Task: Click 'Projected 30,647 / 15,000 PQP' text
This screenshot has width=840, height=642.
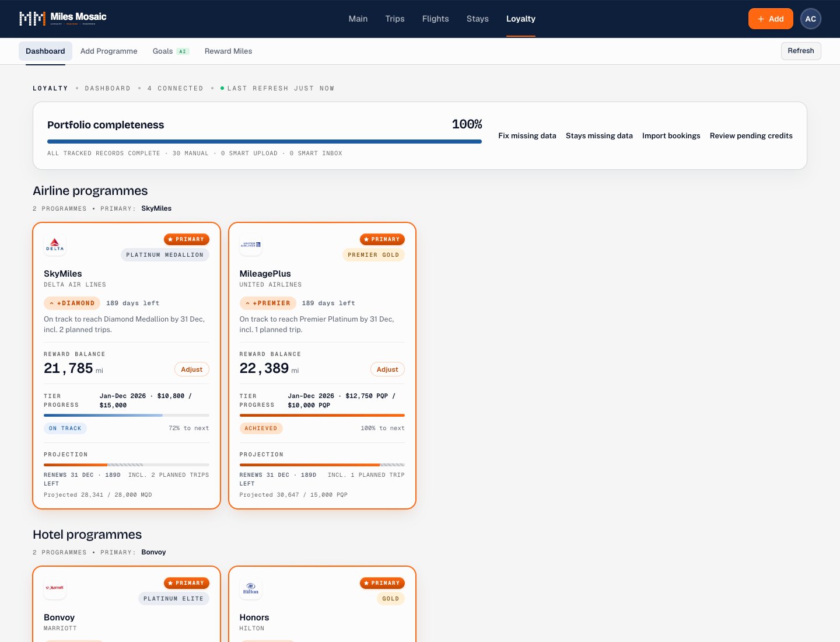Action: 293,495
